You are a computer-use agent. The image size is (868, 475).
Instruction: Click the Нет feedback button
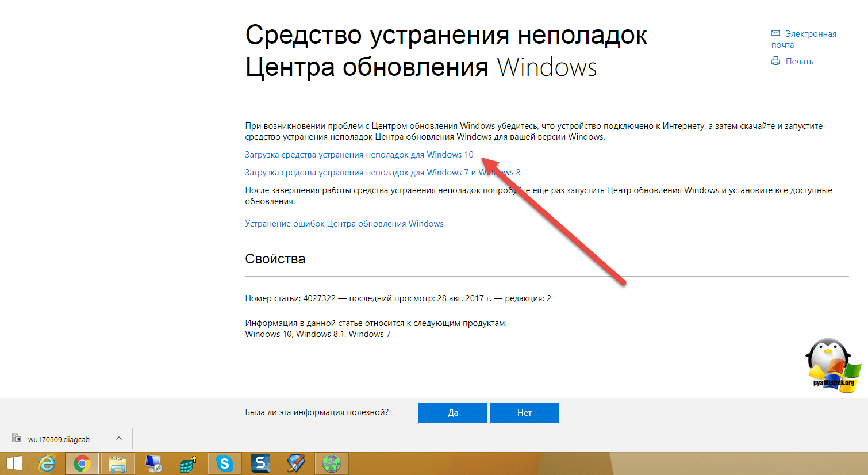tap(524, 413)
